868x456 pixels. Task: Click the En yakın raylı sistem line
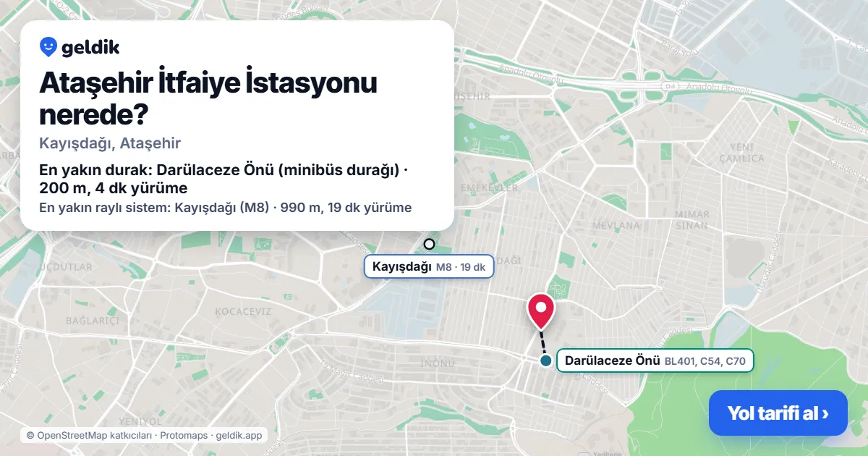[225, 208]
